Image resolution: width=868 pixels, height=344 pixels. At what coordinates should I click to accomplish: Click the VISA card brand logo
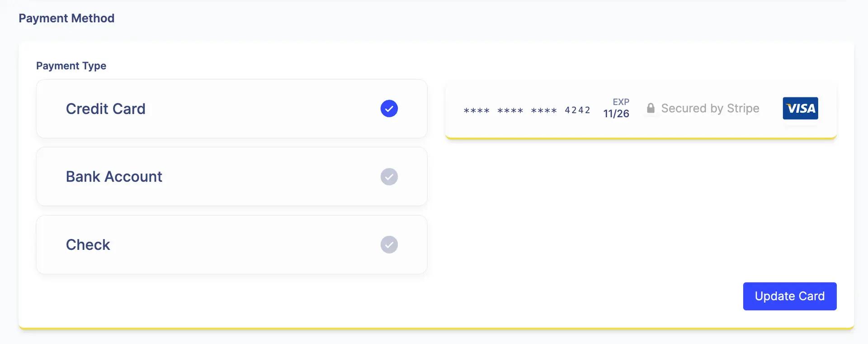click(x=800, y=108)
